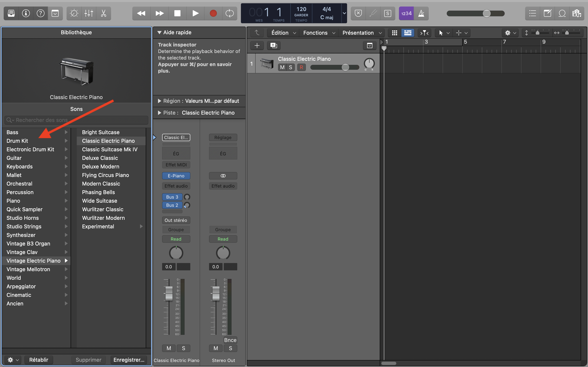Viewport: 588px width, 367px height.
Task: Toggle the Cycle loop button
Action: tap(229, 13)
